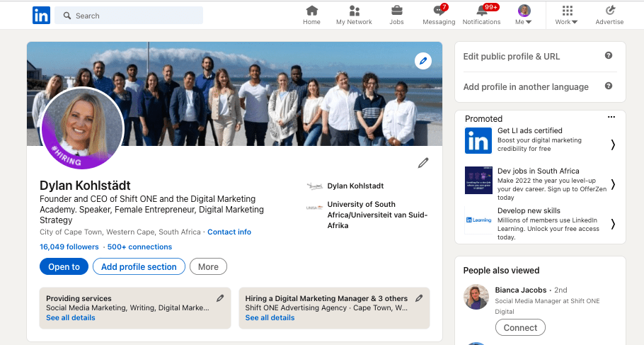Open Edit public profile & URL
The height and width of the screenshot is (345, 644).
[512, 57]
